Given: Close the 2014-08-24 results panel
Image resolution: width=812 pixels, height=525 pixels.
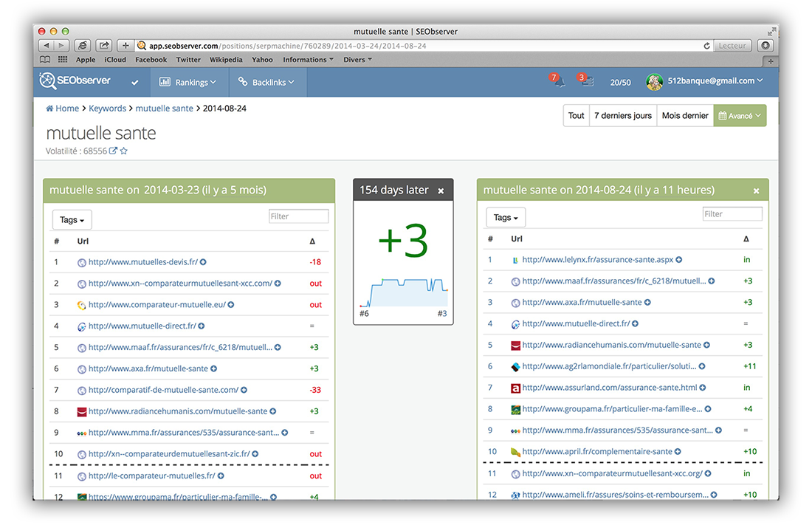Looking at the screenshot, I should pyautogui.click(x=756, y=191).
